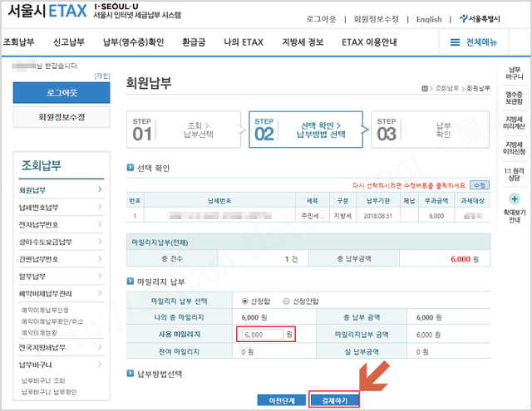Click the 로그아웃 link in header
This screenshot has width=532, height=411.
coord(321,19)
